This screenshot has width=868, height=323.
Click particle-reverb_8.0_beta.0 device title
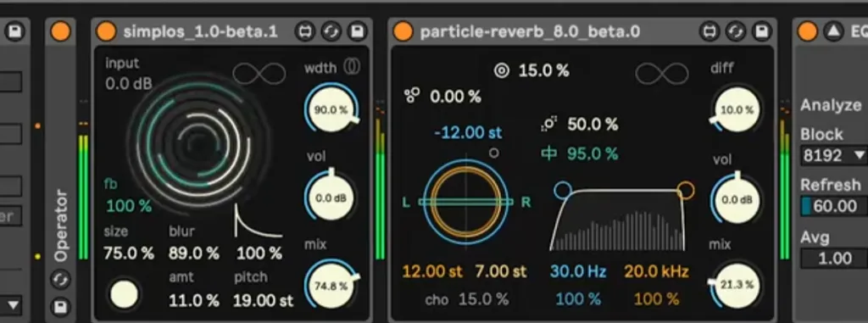530,31
